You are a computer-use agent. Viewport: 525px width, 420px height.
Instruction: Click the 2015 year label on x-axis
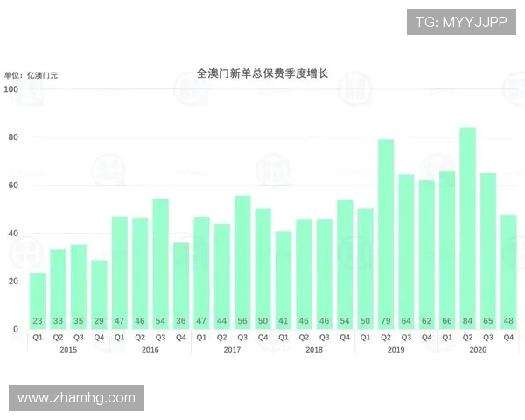[x=68, y=350]
